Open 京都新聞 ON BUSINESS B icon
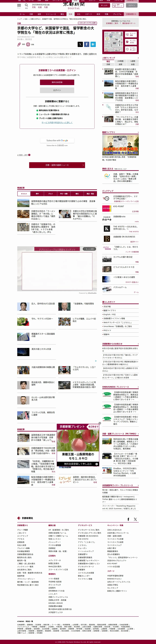The width and height of the screenshot is (156, 644). (x=107, y=239)
